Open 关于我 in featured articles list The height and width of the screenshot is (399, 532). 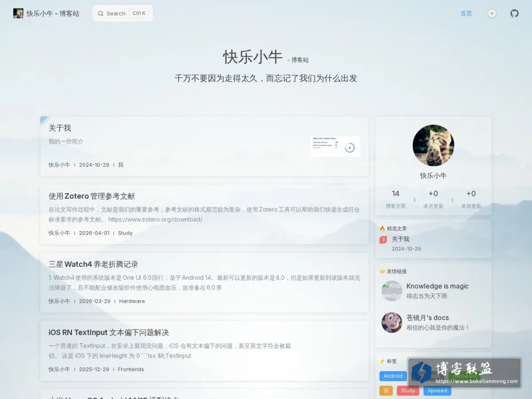coord(401,239)
